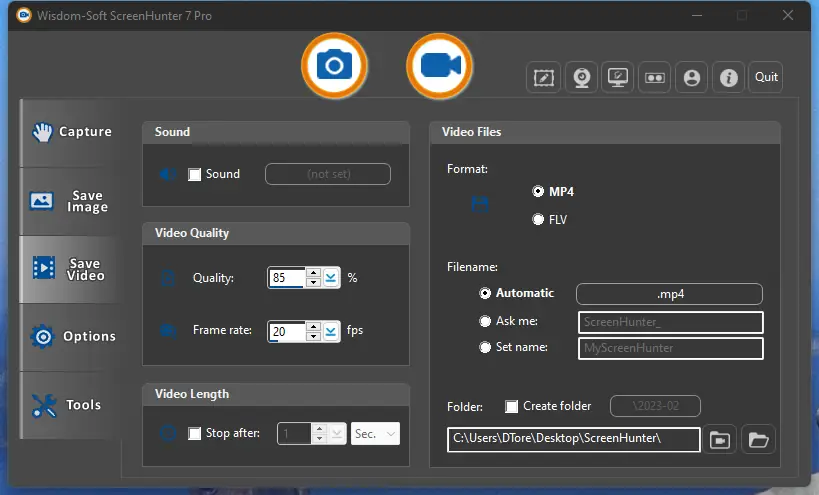Viewport: 819px width, 495px height.
Task: Click the dual-dot recorder toolbar icon
Action: coord(654,77)
